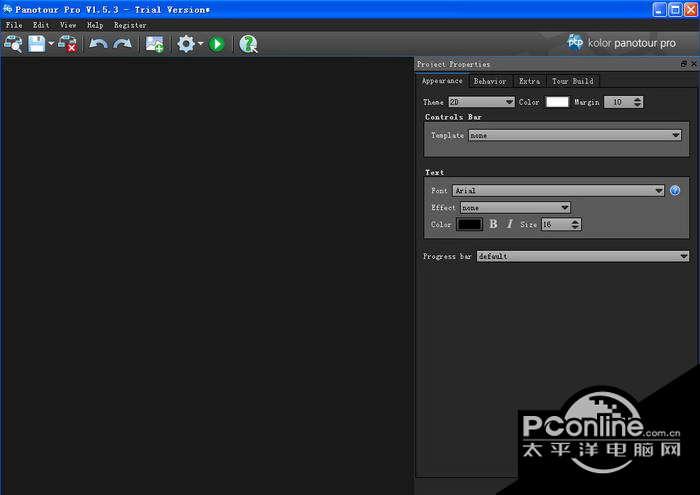This screenshot has width=700, height=495.
Task: Maximize the Panotour Pro window
Action: pyautogui.click(x=675, y=9)
